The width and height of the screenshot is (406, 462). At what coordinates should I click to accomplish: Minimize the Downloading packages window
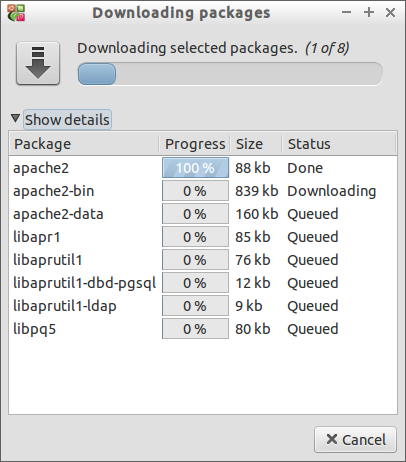347,13
